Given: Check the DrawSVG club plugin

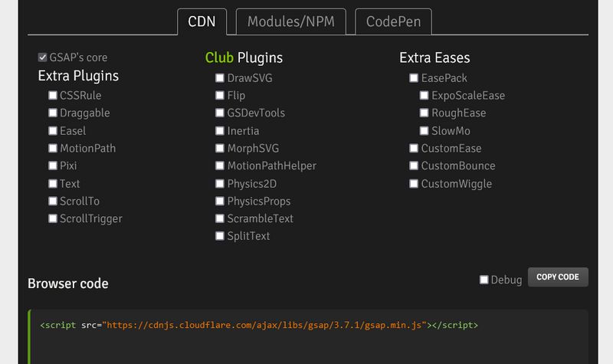Looking at the screenshot, I should coord(220,78).
